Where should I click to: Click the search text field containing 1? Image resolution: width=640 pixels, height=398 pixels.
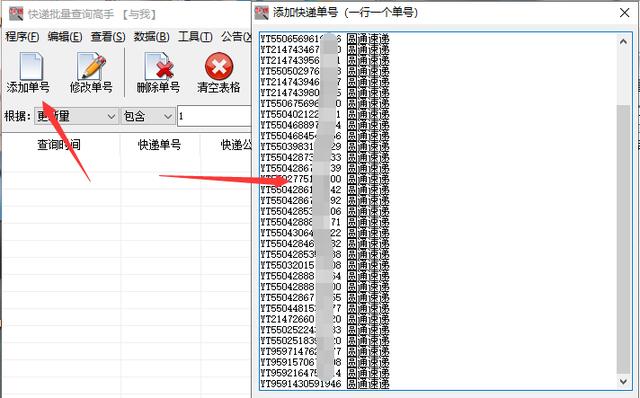coord(214,116)
